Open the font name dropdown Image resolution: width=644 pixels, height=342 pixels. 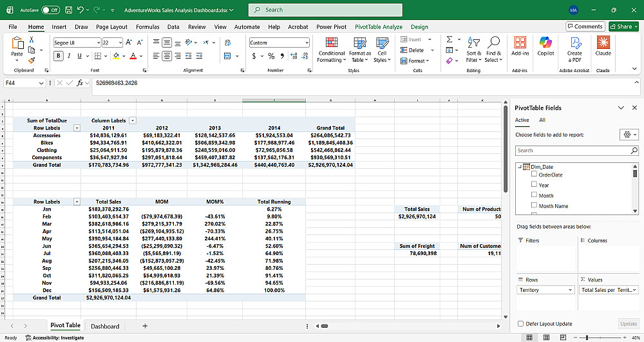tap(98, 43)
